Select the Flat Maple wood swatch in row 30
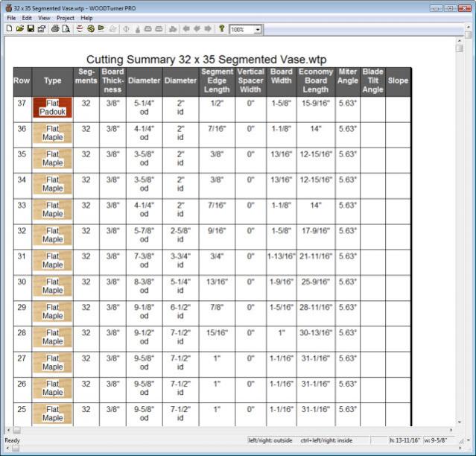The height and width of the screenshot is (456, 476). [x=53, y=286]
